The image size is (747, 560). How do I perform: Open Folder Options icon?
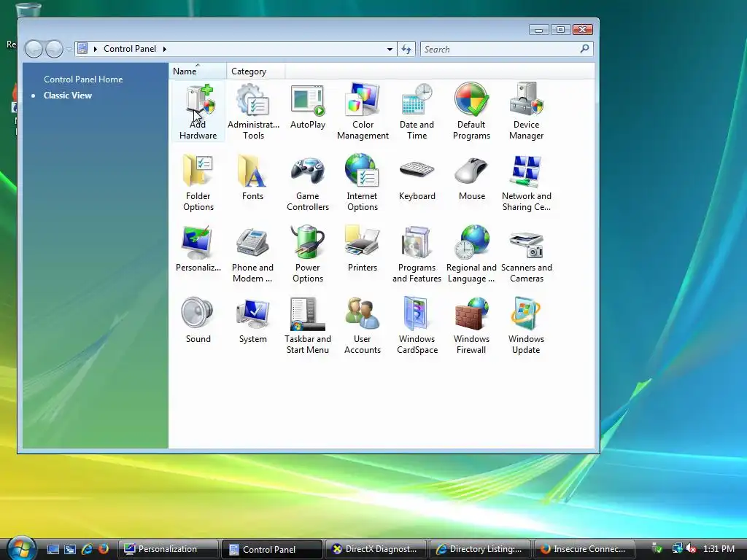point(198,183)
